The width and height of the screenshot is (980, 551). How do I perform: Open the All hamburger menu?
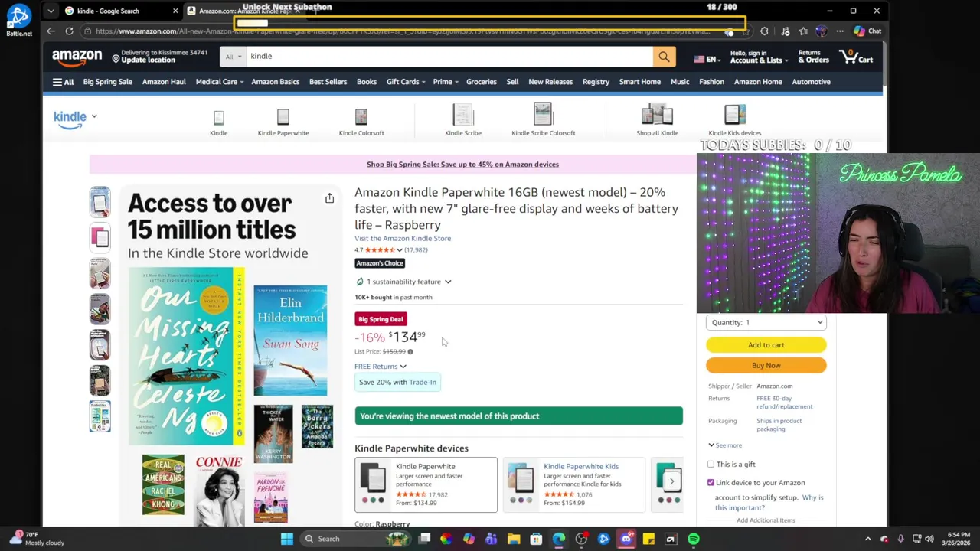pyautogui.click(x=63, y=82)
